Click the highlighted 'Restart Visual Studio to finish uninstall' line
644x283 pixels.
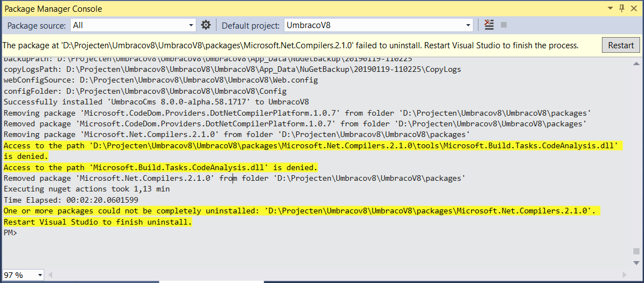[98, 222]
